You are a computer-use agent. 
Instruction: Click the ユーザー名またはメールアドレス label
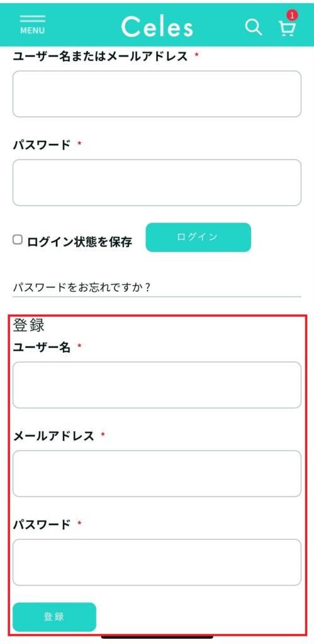tap(100, 56)
